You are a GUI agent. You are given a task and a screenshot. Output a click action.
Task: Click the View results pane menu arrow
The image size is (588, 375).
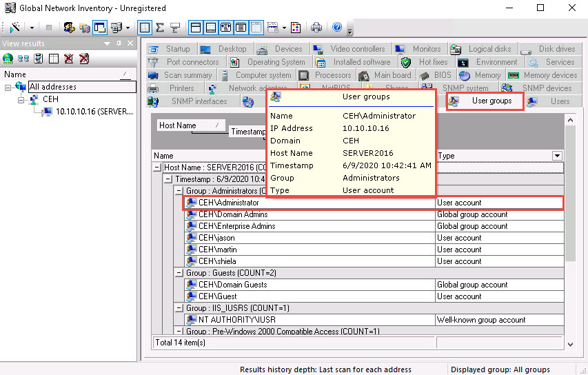pyautogui.click(x=108, y=43)
